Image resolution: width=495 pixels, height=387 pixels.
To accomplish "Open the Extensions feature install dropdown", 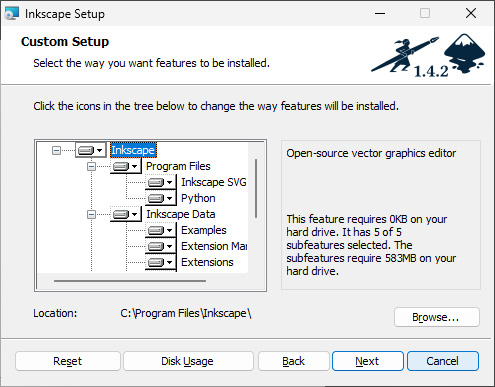I will coord(161,262).
